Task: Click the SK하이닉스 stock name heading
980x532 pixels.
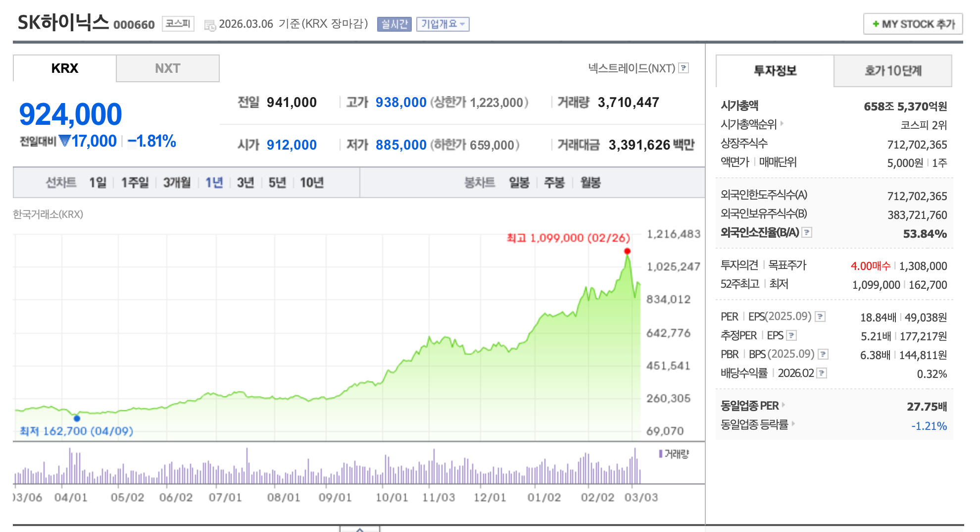Action: [x=63, y=23]
